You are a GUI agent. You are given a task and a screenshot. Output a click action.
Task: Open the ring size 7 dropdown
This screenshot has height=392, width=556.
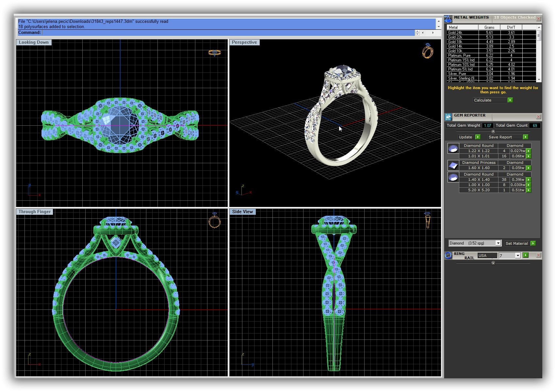(517, 256)
